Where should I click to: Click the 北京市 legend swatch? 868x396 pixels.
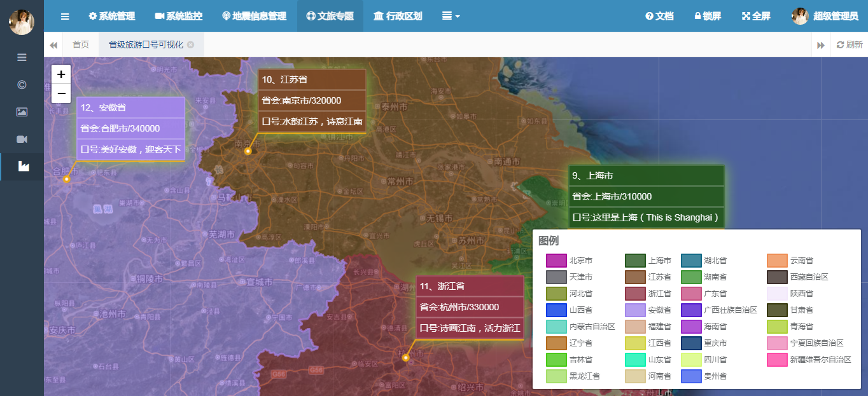[x=556, y=261]
